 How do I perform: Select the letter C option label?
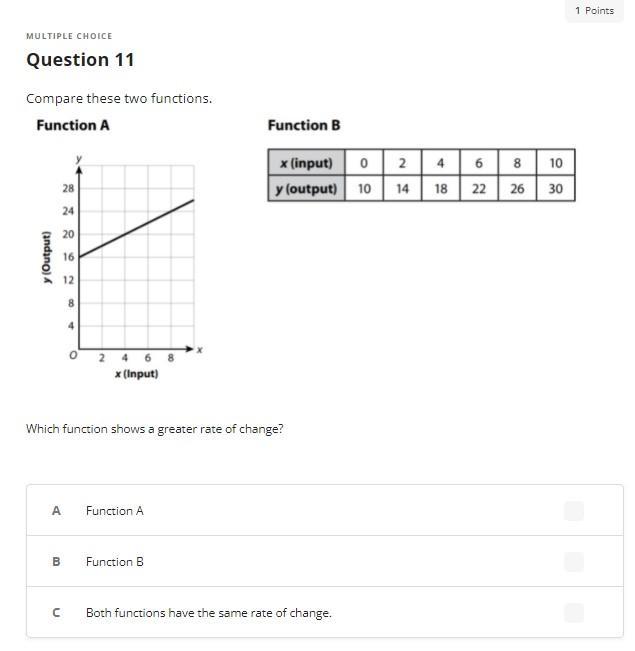tap(56, 613)
